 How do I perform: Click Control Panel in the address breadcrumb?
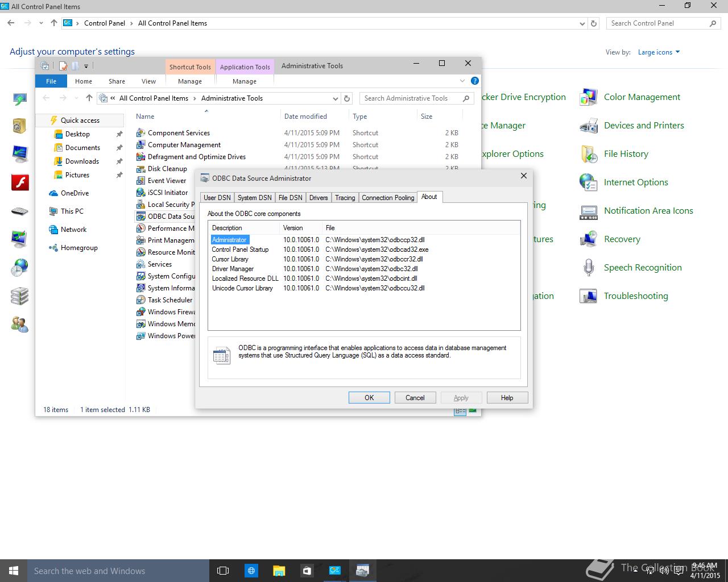[x=105, y=23]
